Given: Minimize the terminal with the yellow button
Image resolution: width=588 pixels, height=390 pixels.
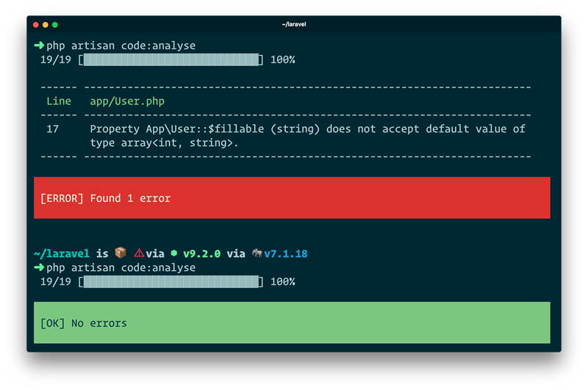Looking at the screenshot, I should (45, 24).
